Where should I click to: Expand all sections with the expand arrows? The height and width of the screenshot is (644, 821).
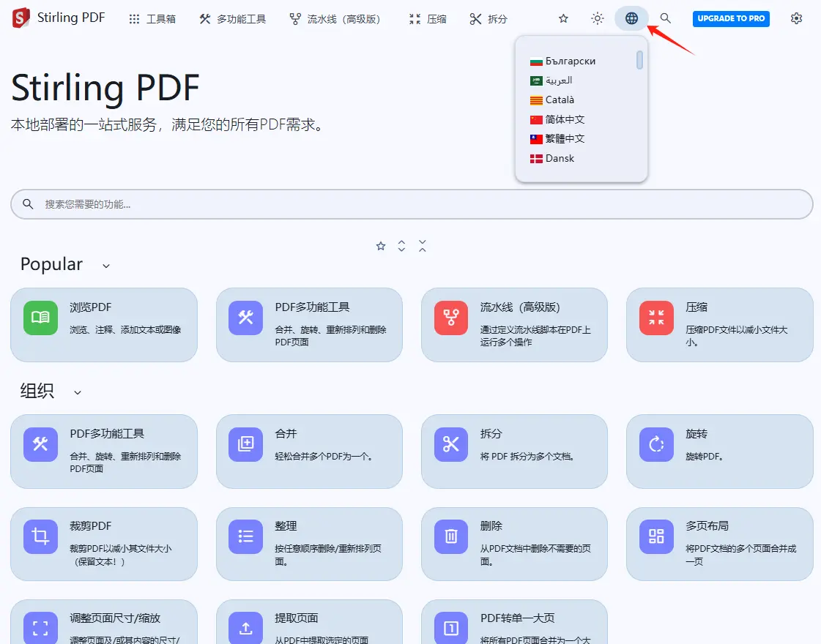[x=401, y=247]
